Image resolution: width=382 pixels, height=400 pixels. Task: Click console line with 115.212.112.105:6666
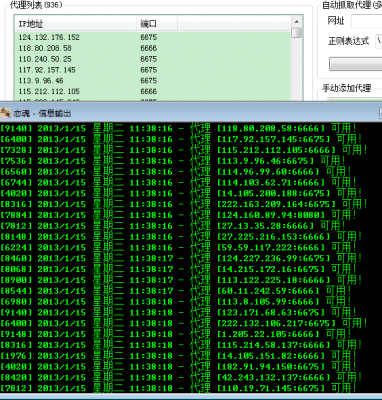(184, 150)
